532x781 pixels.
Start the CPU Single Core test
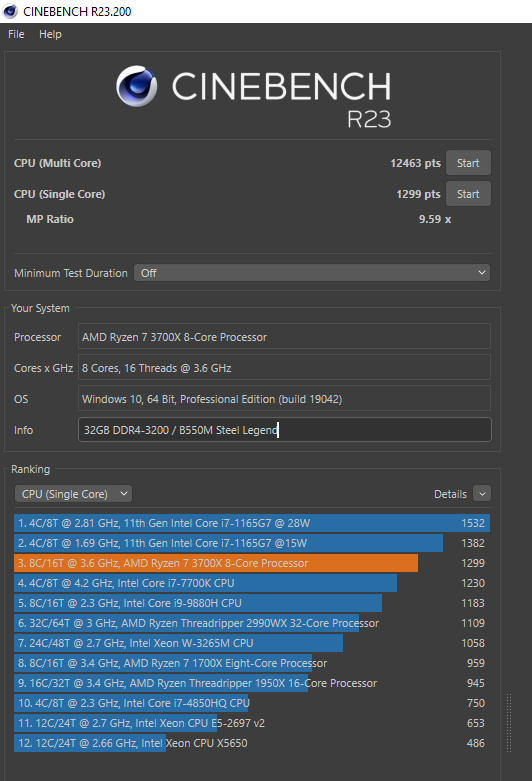point(468,194)
